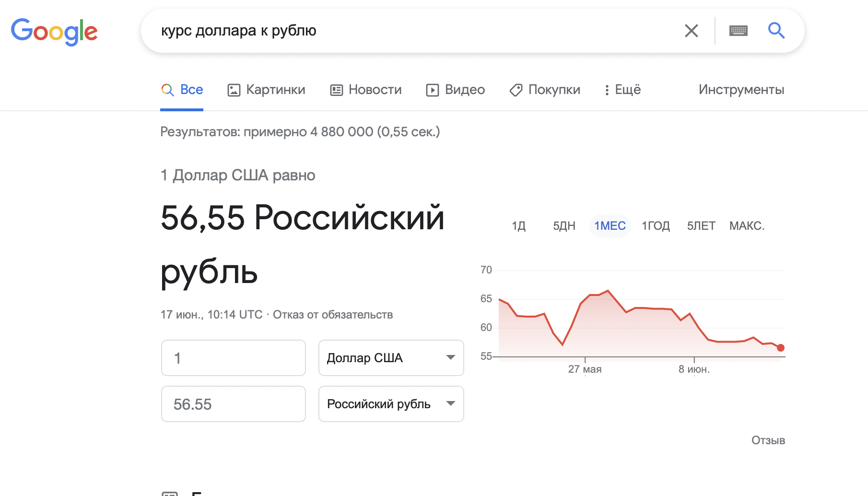Open Инструменты search tools

[741, 90]
